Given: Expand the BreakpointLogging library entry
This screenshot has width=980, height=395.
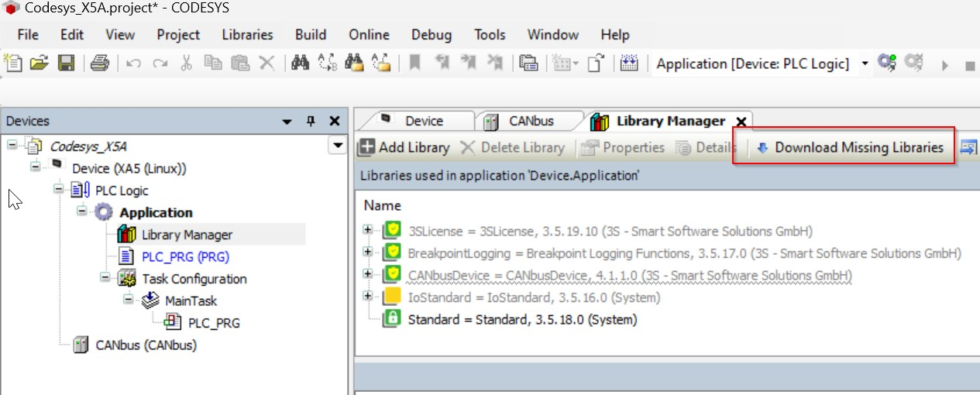Looking at the screenshot, I should pyautogui.click(x=369, y=252).
